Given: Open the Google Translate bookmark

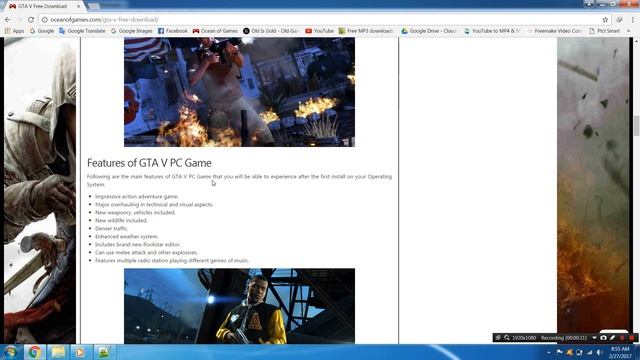Looking at the screenshot, I should [x=82, y=31].
